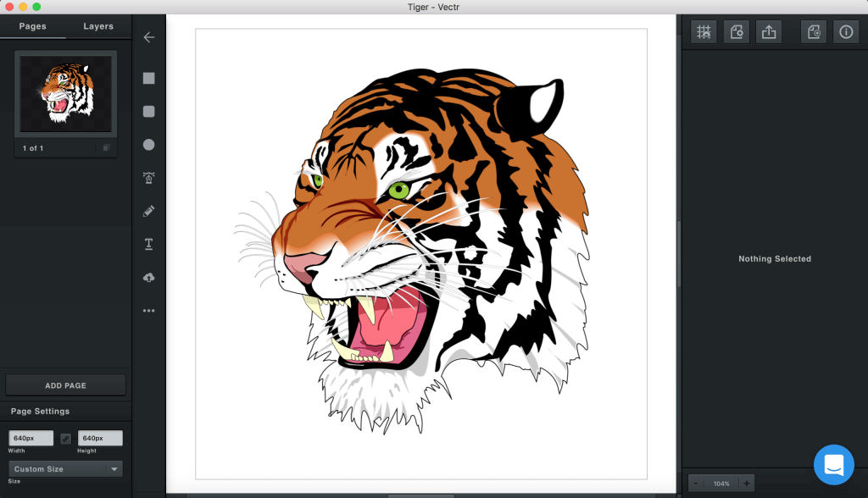Select the Rounded Rectangle tool
The image size is (868, 498).
[x=149, y=111]
